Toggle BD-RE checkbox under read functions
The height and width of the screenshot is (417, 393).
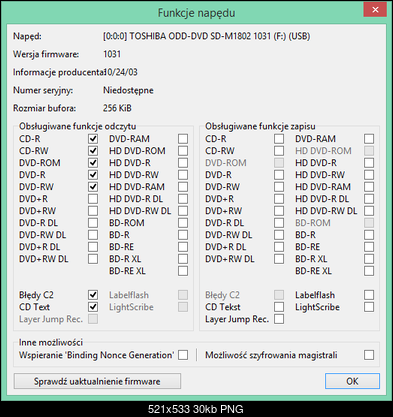[183, 247]
